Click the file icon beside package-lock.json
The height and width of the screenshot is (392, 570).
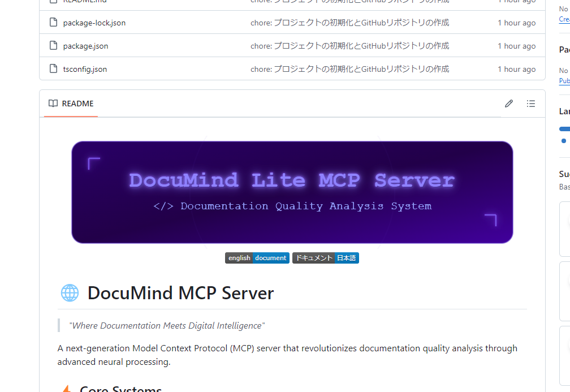[x=54, y=23]
